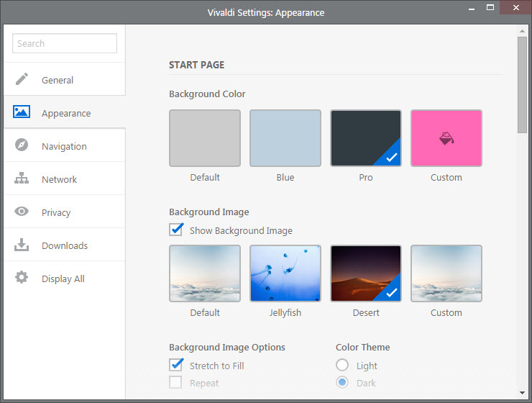Toggle the Stretch to Fill checkbox

[x=175, y=365]
